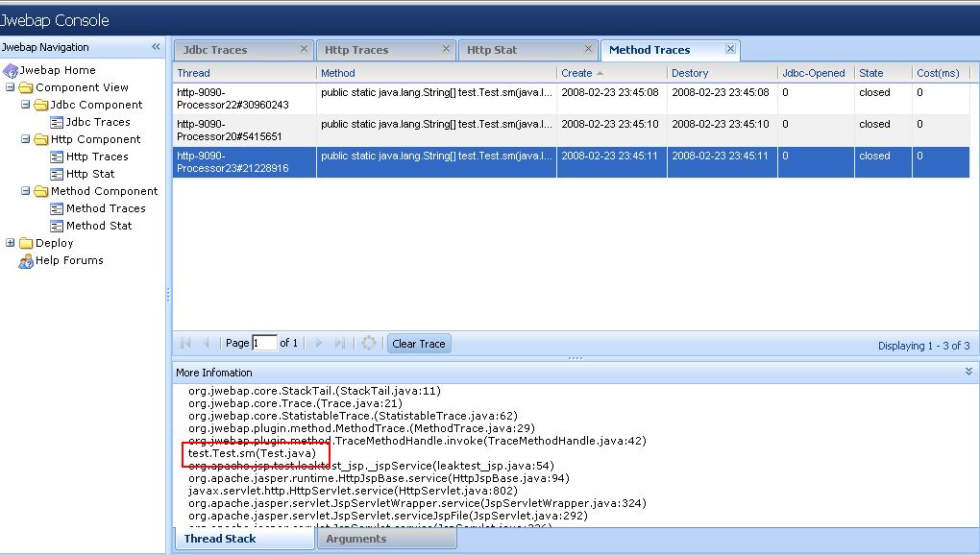Focus the Page number input field
This screenshot has height=555, width=980.
264,343
